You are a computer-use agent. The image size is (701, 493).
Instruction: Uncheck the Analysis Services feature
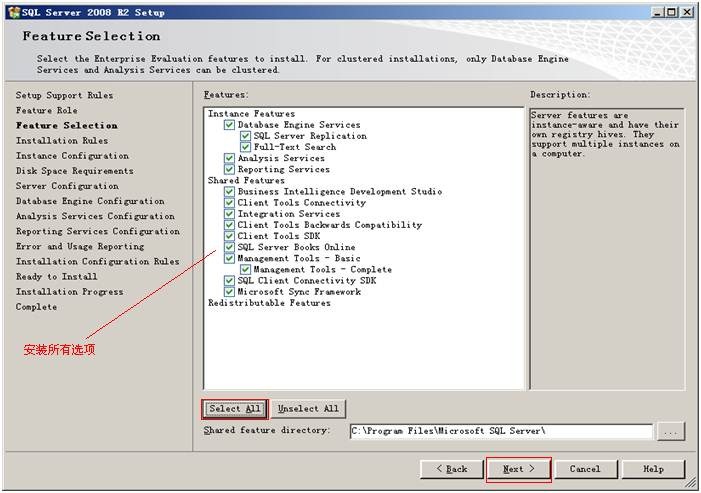pyautogui.click(x=230, y=158)
